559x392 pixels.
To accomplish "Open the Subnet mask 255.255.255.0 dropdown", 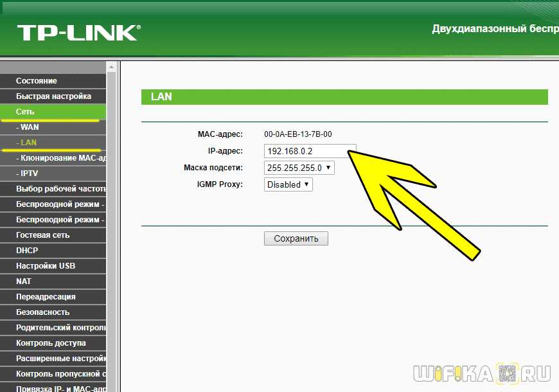I will pos(299,168).
